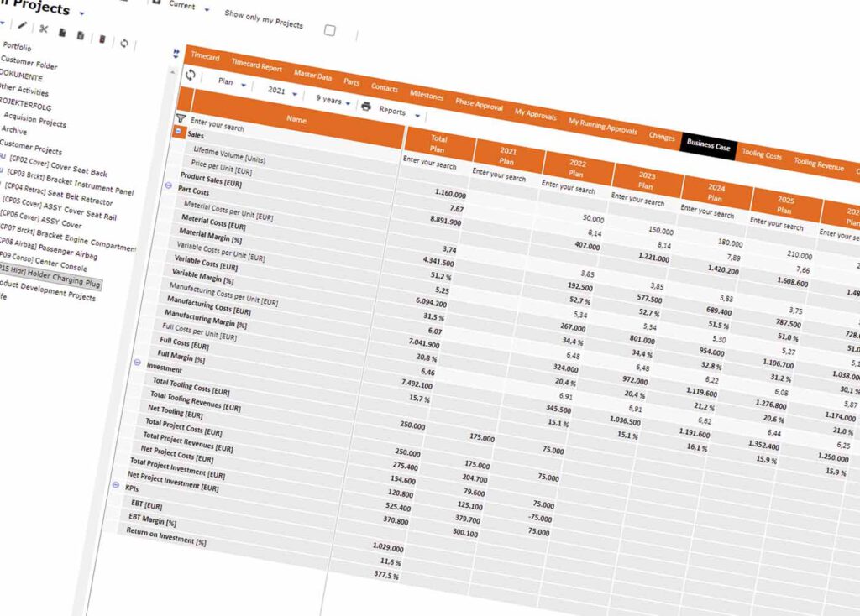Switch to the Timecard tab
The height and width of the screenshot is (616, 860).
point(205,57)
